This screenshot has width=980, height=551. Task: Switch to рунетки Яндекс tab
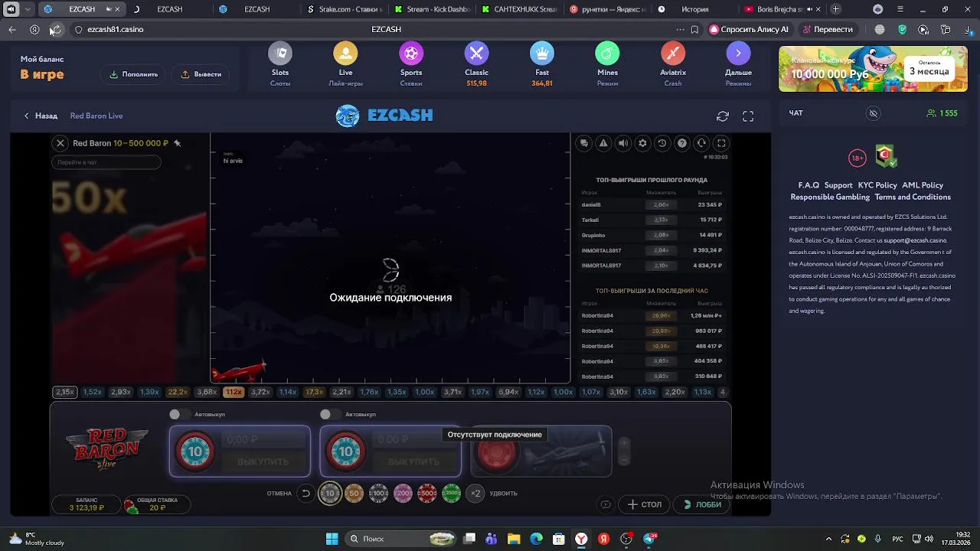coord(606,9)
